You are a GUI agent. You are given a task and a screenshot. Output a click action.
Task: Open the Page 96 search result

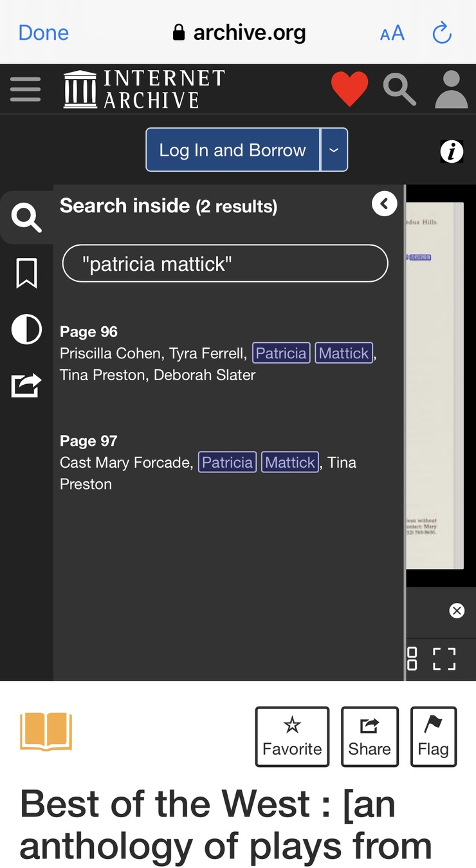pyautogui.click(x=217, y=354)
